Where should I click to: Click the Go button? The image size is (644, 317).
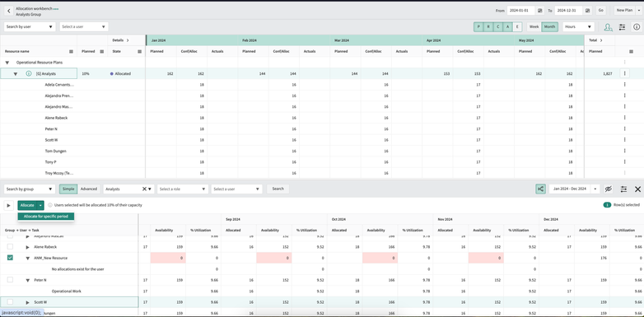coord(601,10)
